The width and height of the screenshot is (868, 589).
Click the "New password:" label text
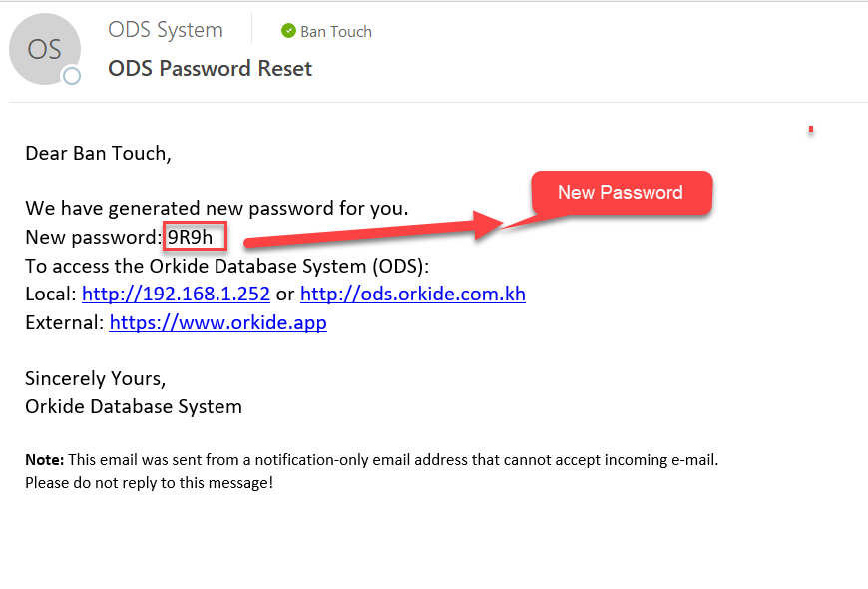pyautogui.click(x=93, y=238)
